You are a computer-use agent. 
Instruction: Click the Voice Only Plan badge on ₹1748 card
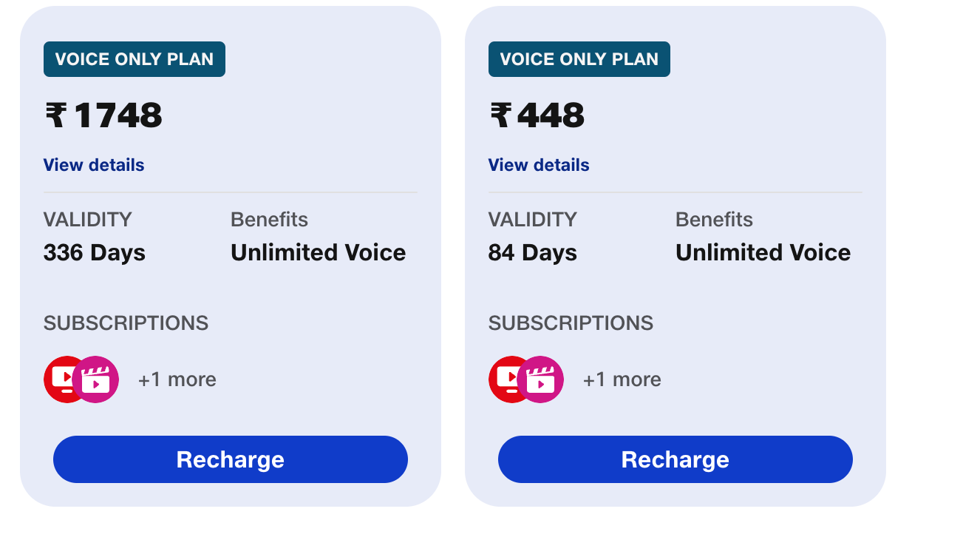[x=135, y=59]
